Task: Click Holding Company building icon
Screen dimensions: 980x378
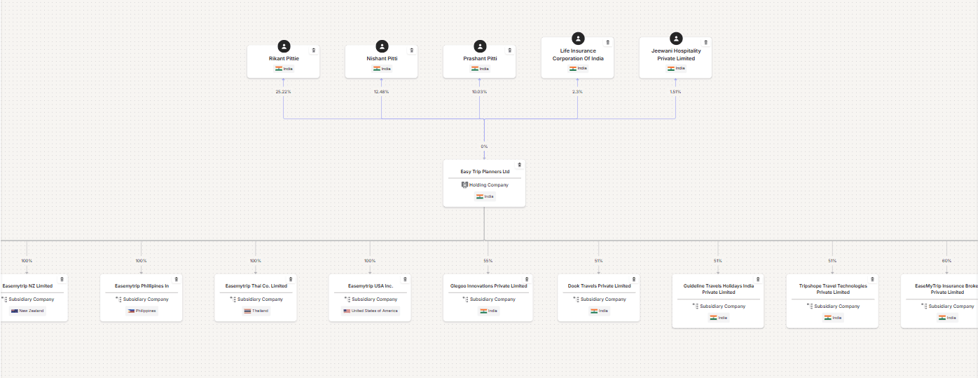Action: (464, 185)
